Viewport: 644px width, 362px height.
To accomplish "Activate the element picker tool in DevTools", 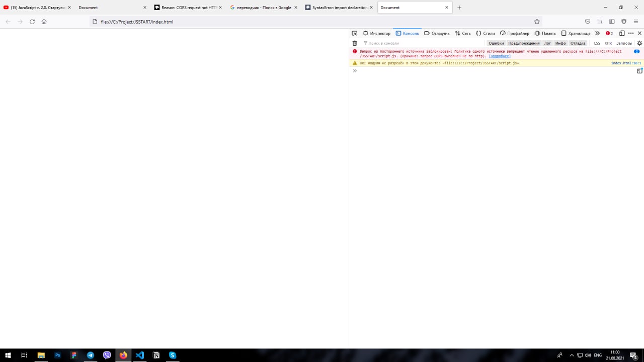I will (x=354, y=33).
